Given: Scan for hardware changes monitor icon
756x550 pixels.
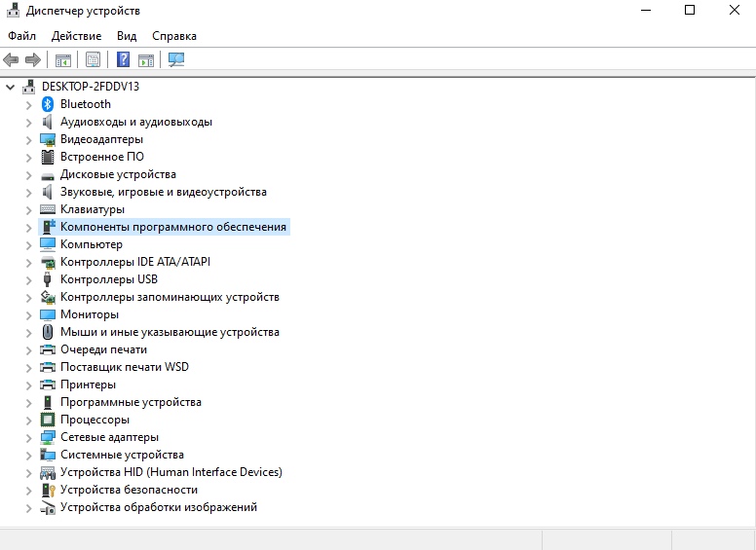Looking at the screenshot, I should (x=176, y=59).
